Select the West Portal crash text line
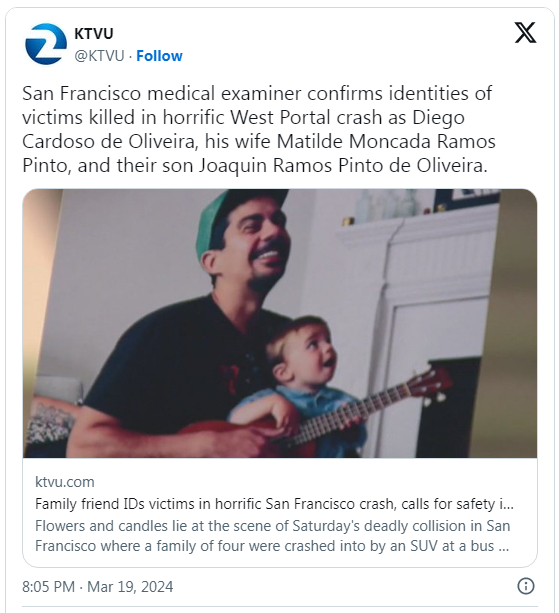The height and width of the screenshot is (613, 559). pyautogui.click(x=243, y=117)
